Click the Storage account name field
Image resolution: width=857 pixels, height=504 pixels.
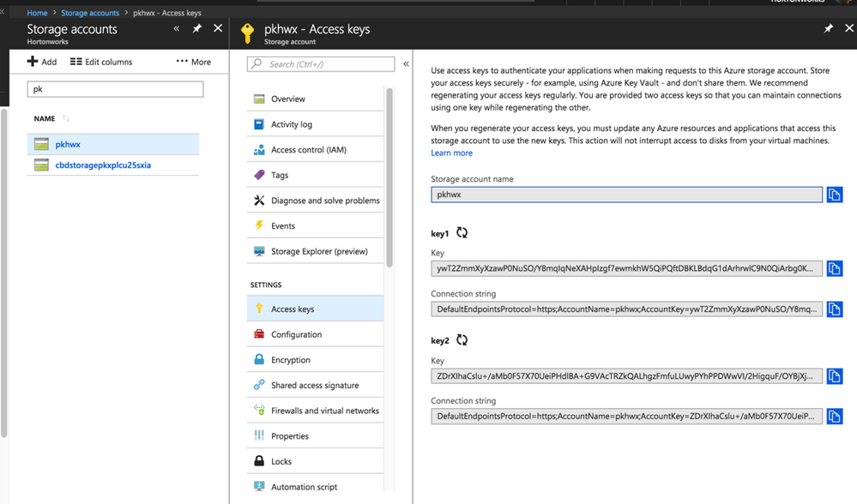click(x=626, y=195)
